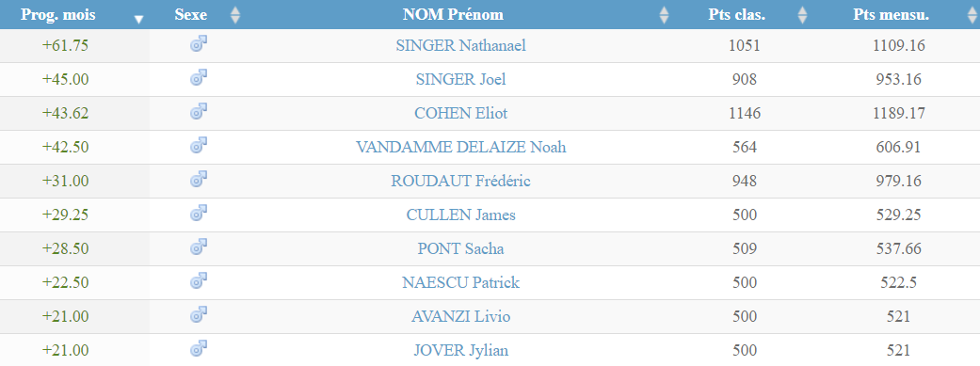Open SINGER Nathanael player profile
The height and width of the screenshot is (366, 980).
(460, 45)
